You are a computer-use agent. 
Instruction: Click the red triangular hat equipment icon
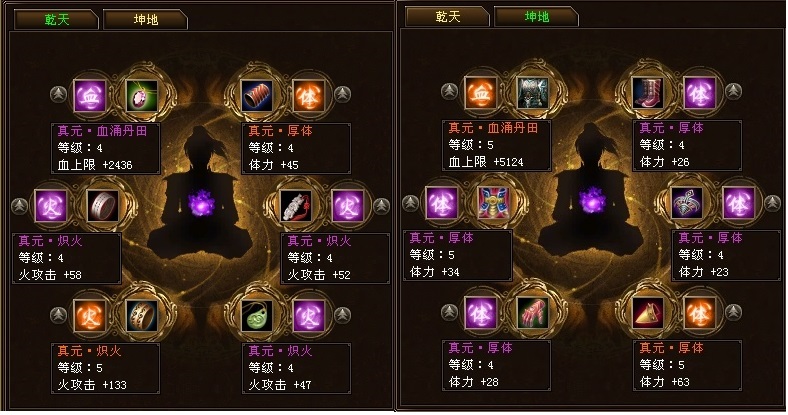(x=648, y=313)
